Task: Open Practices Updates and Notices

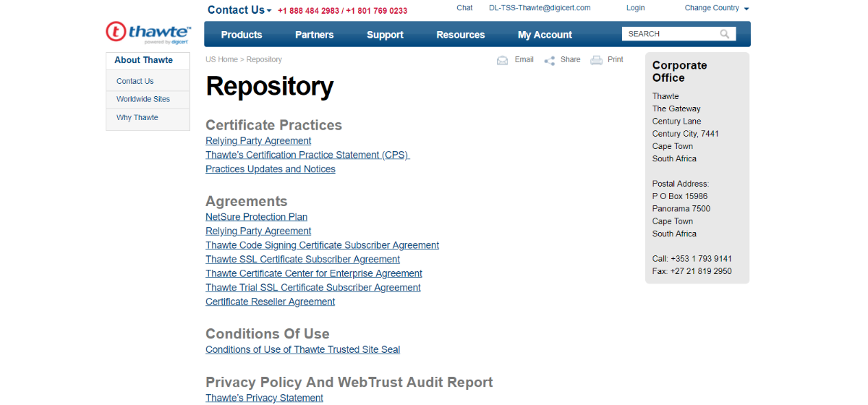Action: click(x=271, y=169)
